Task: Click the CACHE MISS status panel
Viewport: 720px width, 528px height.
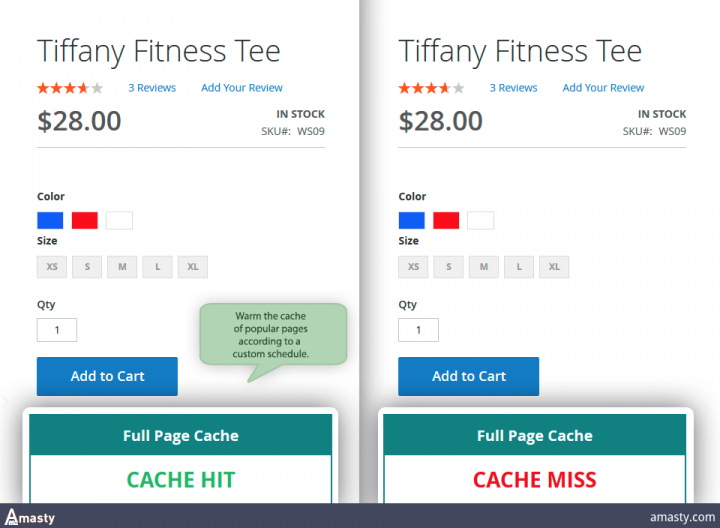Action: coord(534,479)
